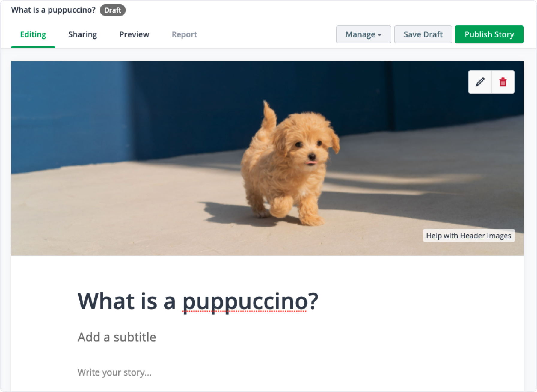The image size is (537, 392).
Task: Go to the Preview tab
Action: (x=134, y=34)
